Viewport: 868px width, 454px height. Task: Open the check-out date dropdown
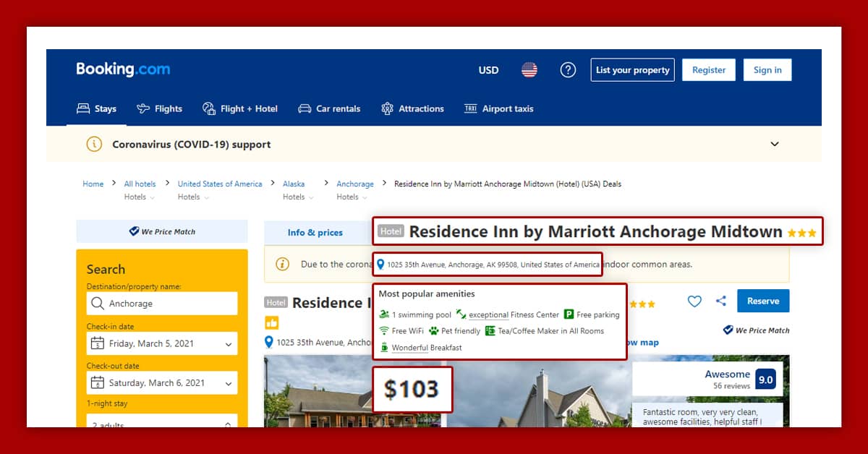pyautogui.click(x=162, y=383)
